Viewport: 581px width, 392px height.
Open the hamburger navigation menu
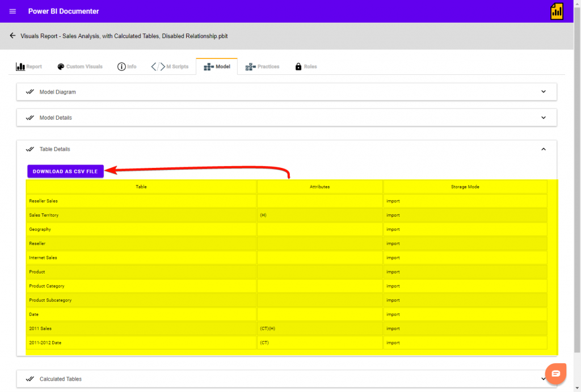12,11
